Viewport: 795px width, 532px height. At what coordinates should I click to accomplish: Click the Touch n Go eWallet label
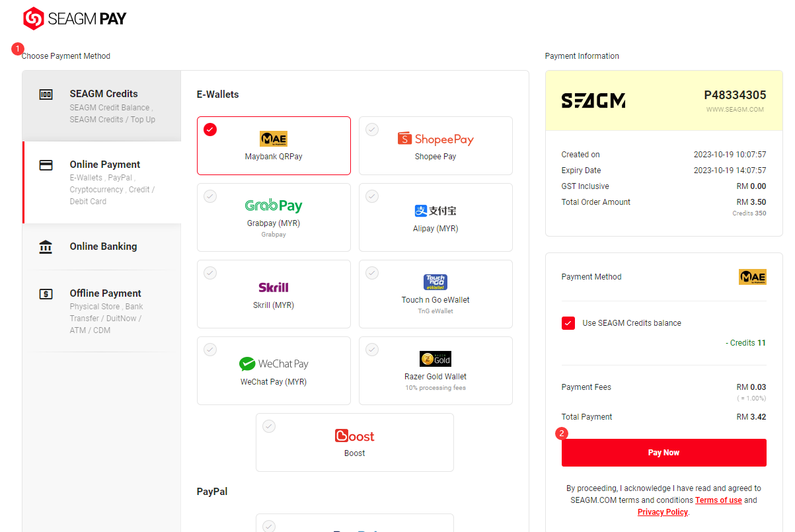pos(435,300)
